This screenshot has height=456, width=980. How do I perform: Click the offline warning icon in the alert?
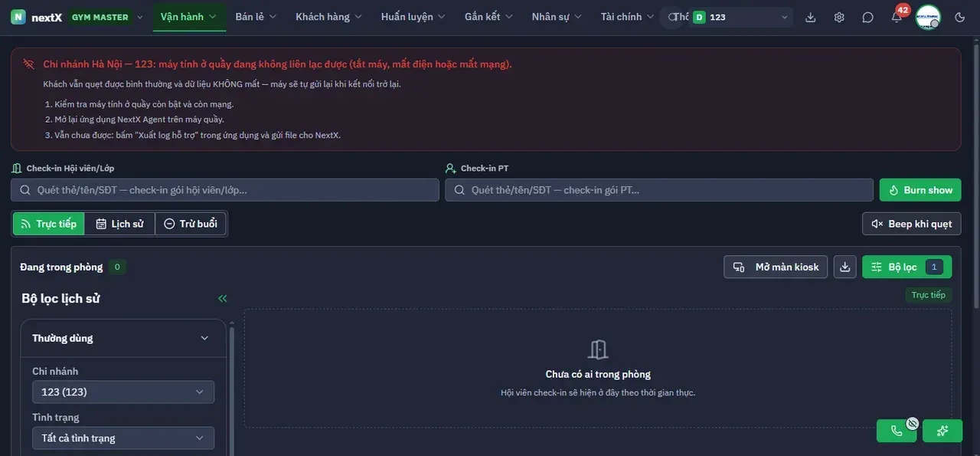coord(29,64)
